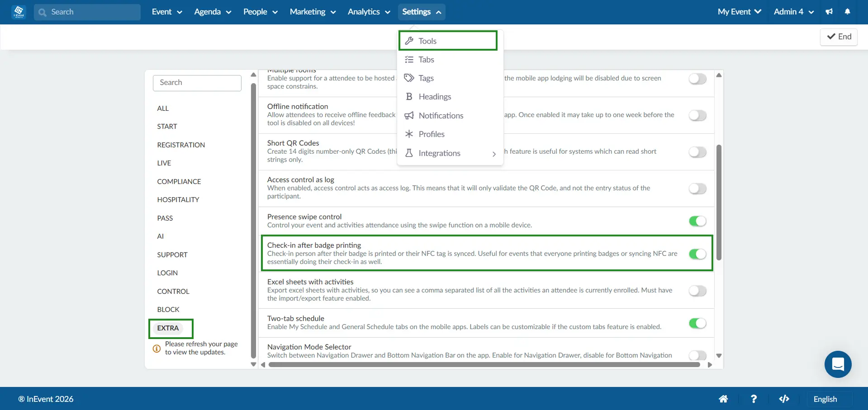Select the REGISTRATION category
868x410 pixels.
[x=181, y=145]
